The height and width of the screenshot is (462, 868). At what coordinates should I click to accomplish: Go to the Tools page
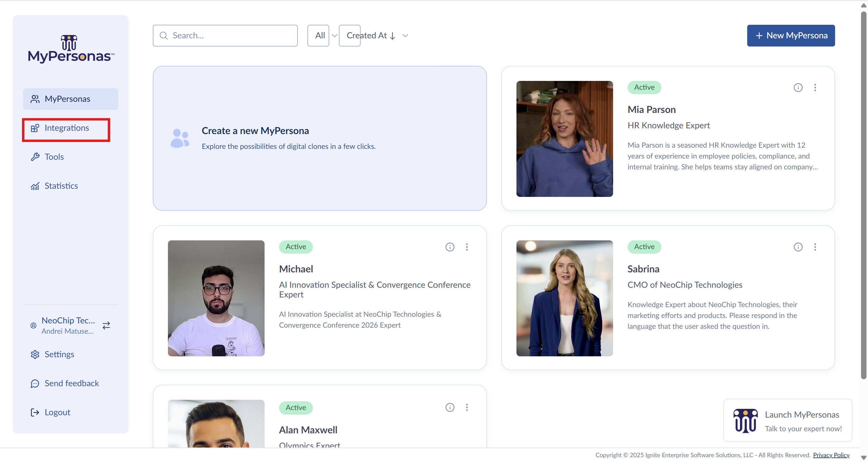coord(70,157)
